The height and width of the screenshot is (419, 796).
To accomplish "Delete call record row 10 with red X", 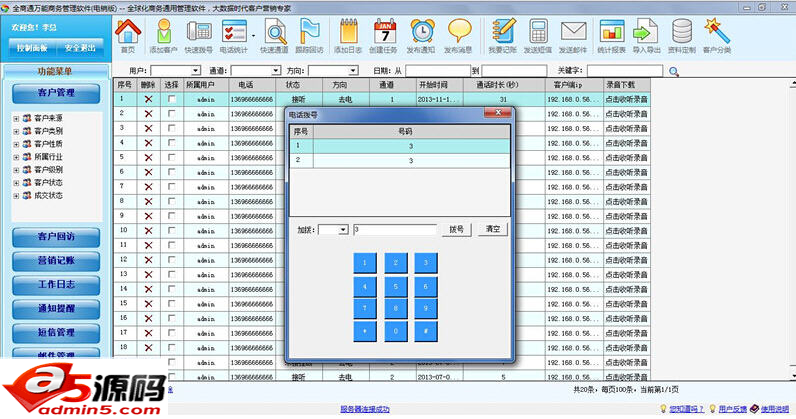I will 148,231.
